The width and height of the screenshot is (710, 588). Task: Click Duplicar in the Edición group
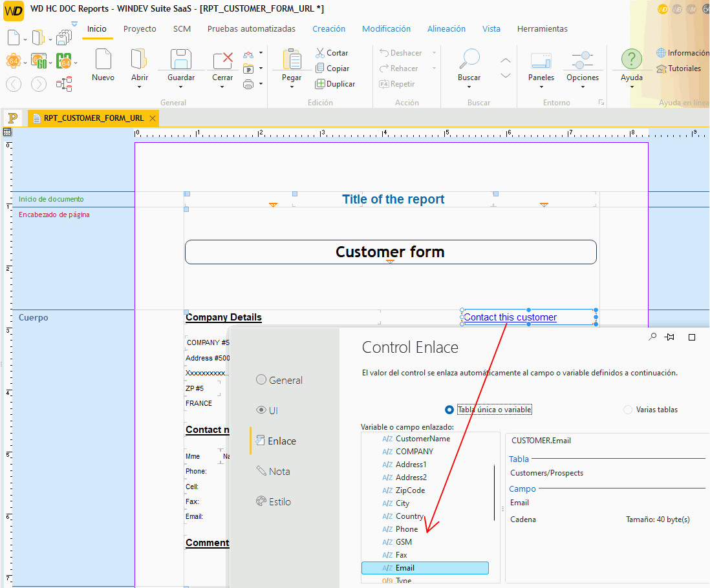coord(335,84)
